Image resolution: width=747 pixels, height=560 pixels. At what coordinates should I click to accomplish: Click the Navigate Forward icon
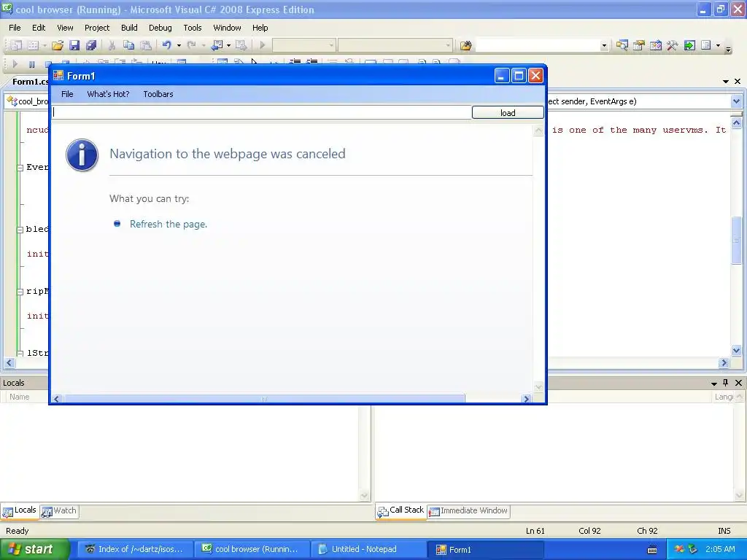(241, 45)
